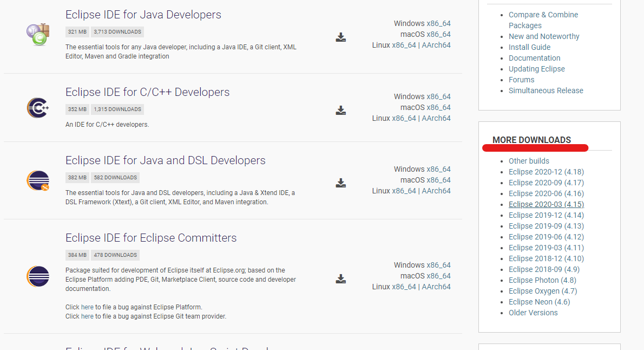Download Java and DSL Linux AArch64 build
644x350 pixels.
tap(436, 191)
